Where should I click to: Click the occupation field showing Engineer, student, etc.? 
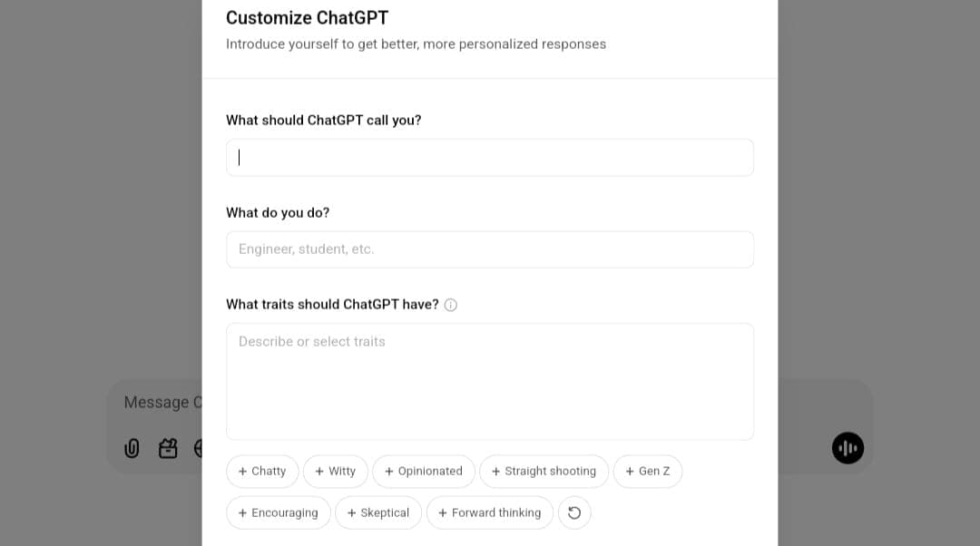490,249
